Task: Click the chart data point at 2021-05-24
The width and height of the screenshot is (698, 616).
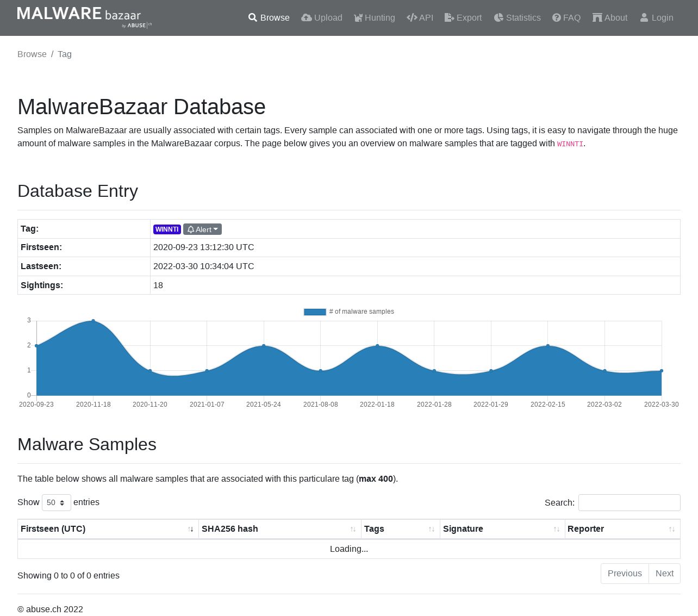Action: coord(264,346)
